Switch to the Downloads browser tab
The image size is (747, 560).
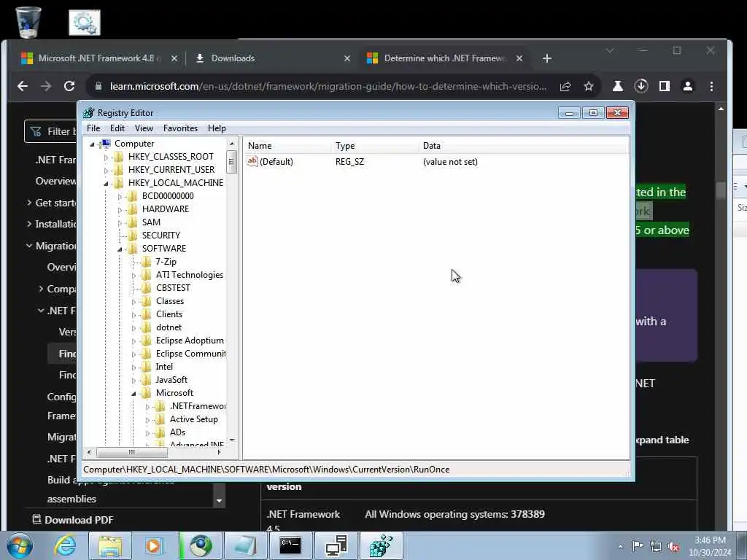coord(273,58)
